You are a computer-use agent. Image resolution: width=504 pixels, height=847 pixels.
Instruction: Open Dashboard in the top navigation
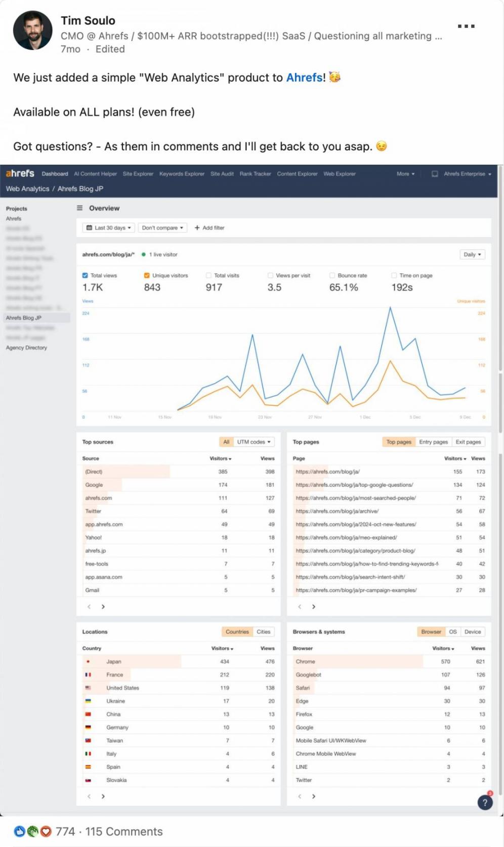tap(55, 174)
